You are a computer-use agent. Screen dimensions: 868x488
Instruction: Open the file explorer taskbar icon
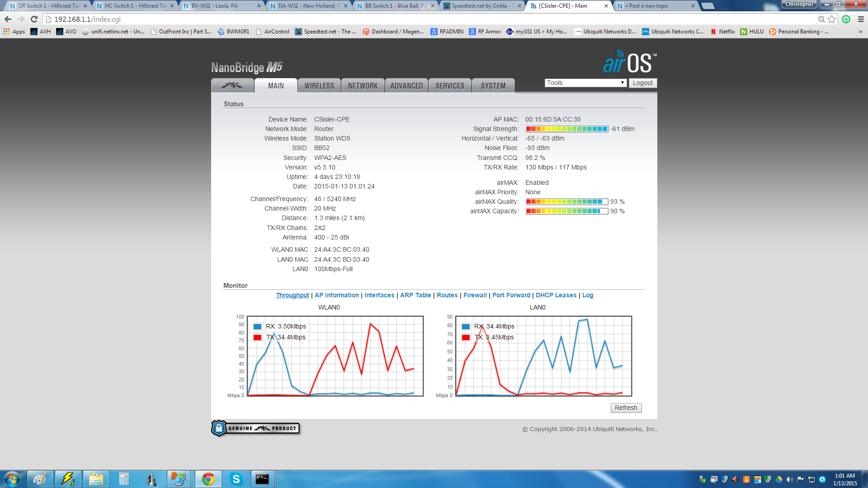pyautogui.click(x=96, y=479)
